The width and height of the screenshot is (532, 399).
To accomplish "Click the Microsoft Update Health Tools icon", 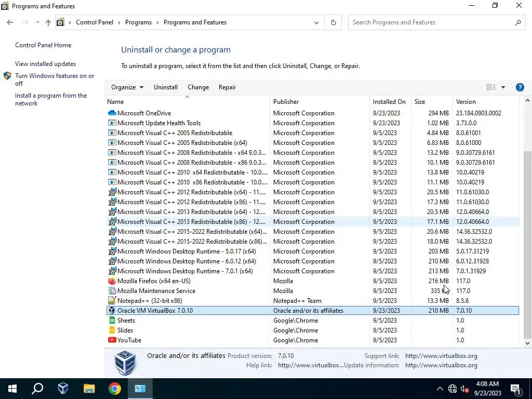I will pos(112,123).
